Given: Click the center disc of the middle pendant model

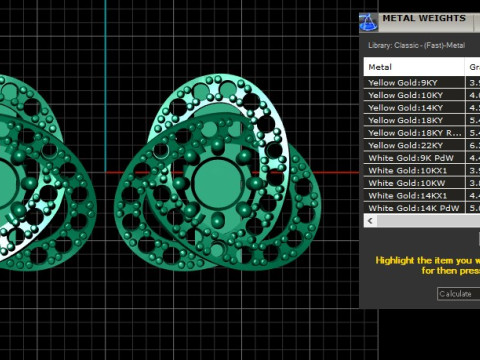Looking at the screenshot, I should [217, 182].
